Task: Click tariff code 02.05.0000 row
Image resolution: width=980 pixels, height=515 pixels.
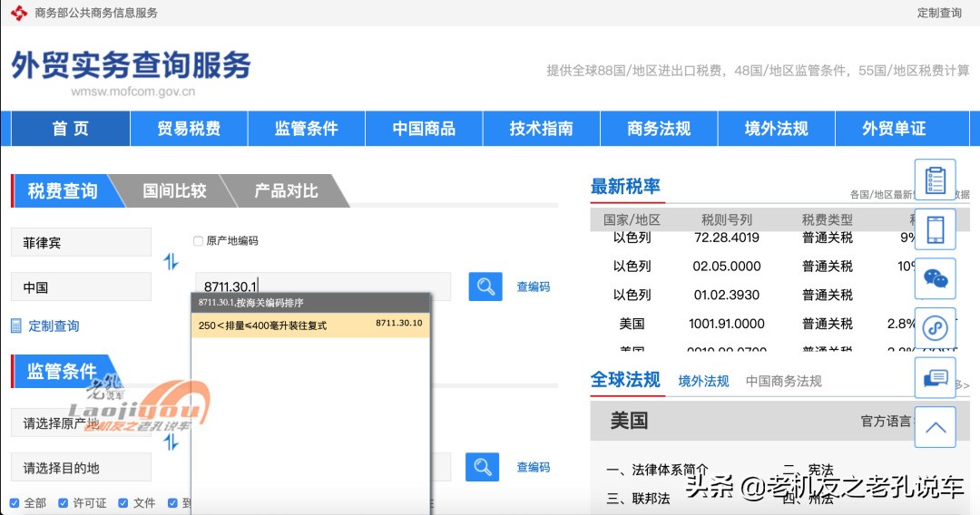Action: tap(727, 266)
